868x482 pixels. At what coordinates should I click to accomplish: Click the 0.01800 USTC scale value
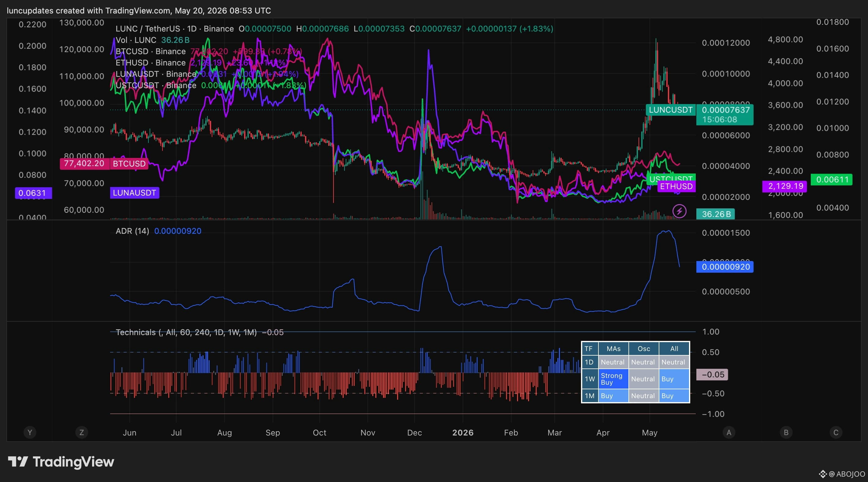tap(833, 22)
